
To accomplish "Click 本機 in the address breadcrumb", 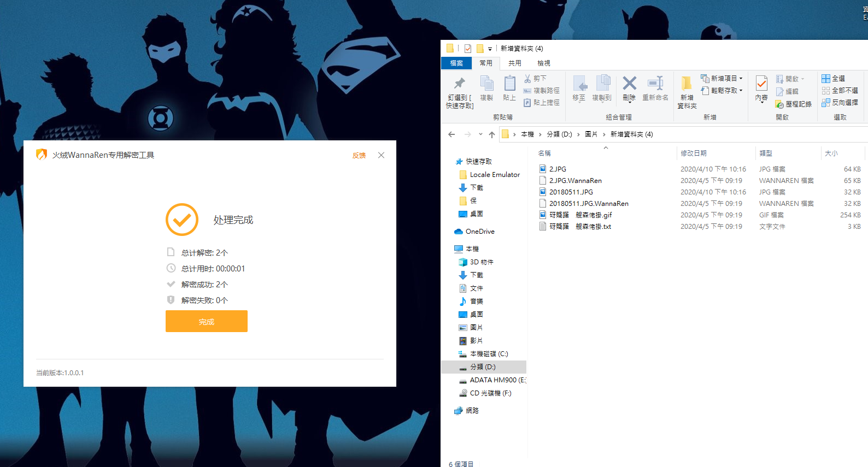I will click(527, 134).
